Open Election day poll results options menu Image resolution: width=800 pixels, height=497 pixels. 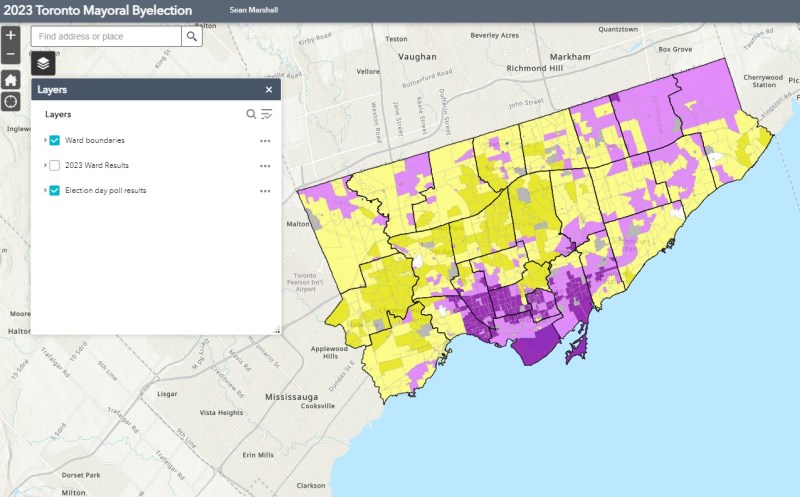click(x=265, y=190)
